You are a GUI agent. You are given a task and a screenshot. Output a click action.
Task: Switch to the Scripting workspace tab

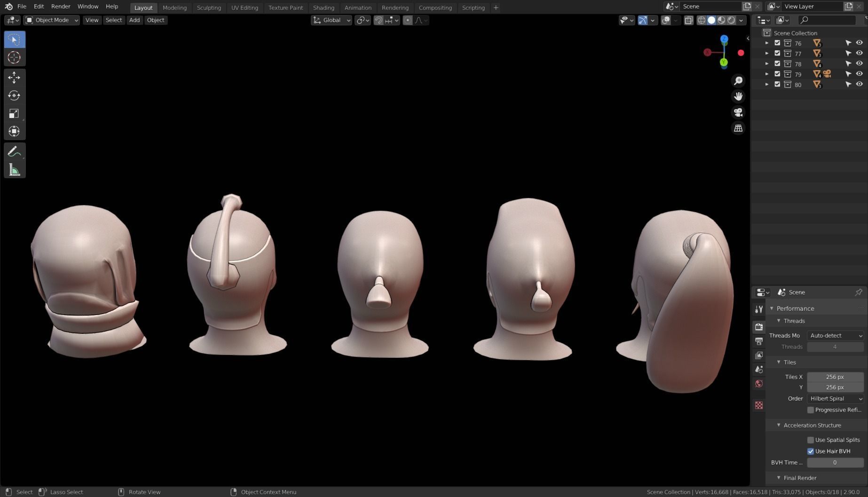click(473, 8)
